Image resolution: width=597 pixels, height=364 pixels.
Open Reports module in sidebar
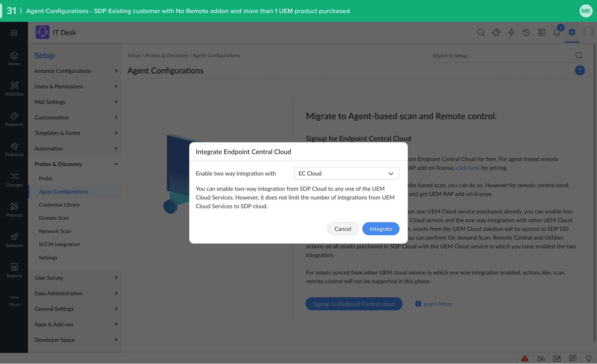point(14,270)
